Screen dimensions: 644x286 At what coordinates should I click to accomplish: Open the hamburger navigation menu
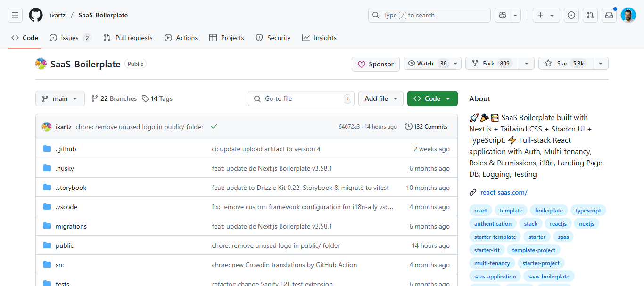pos(15,15)
